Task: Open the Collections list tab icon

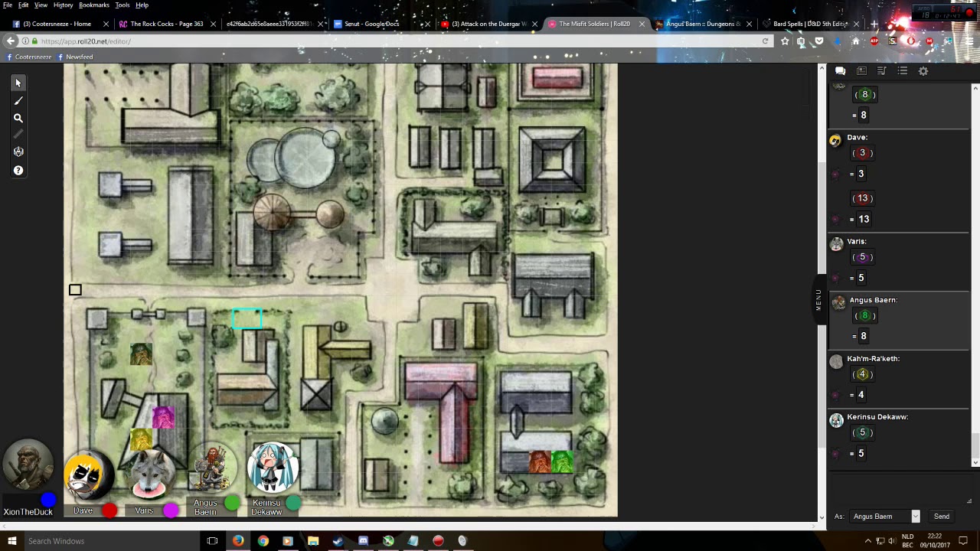Action: 903,70
